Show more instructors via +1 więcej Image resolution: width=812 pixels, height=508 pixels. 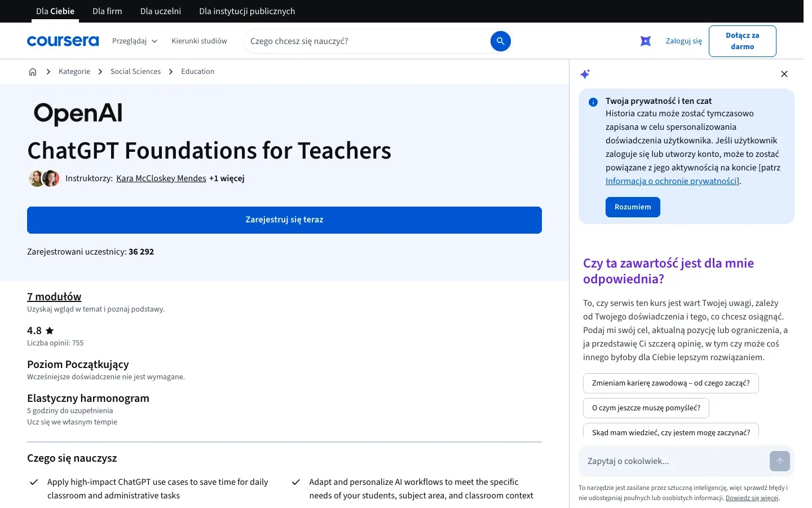227,178
